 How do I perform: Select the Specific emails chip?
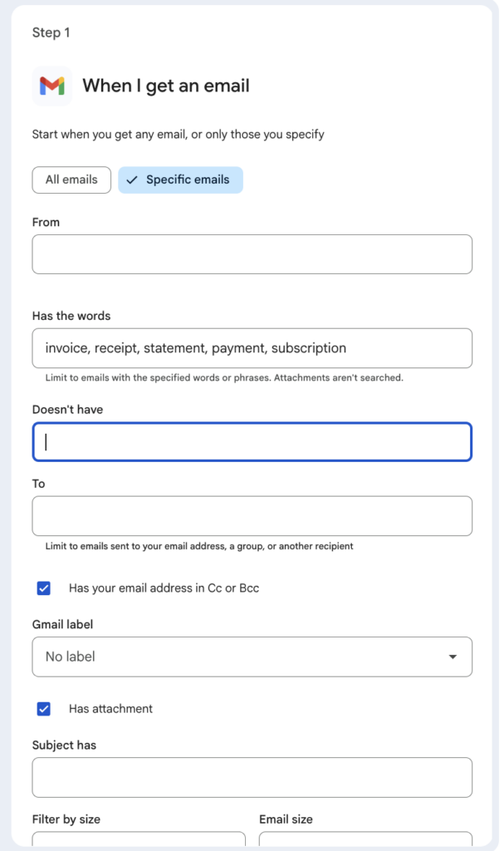click(x=180, y=180)
